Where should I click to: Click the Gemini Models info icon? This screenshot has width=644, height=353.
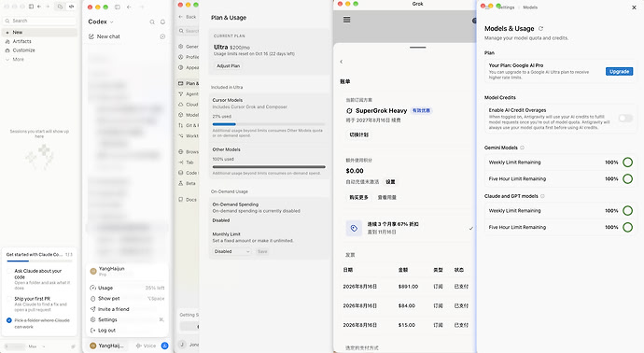coord(522,148)
